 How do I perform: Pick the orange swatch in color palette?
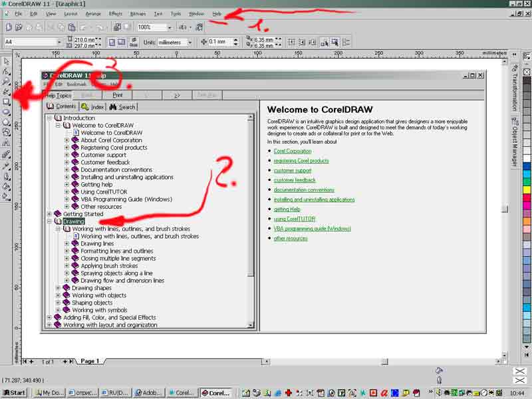pos(527,221)
